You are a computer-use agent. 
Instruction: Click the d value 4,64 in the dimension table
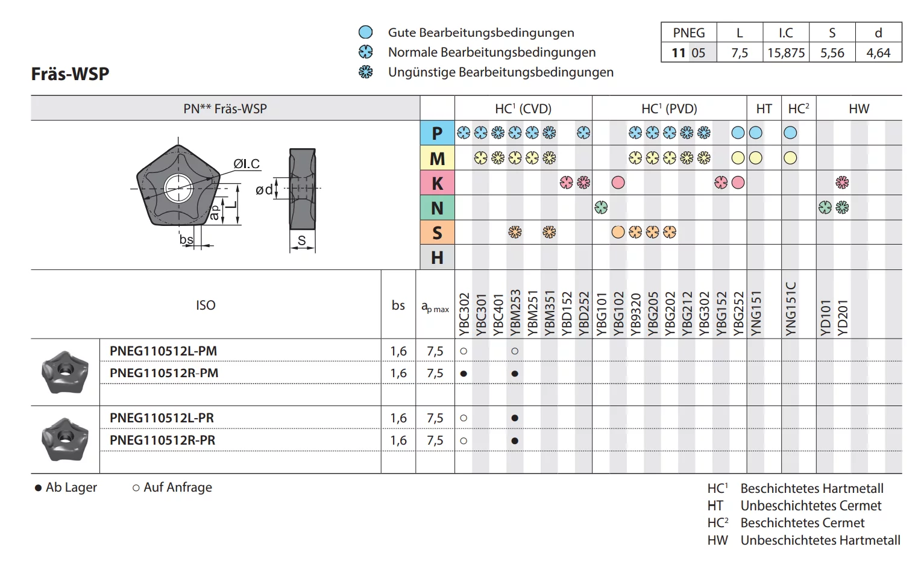[x=878, y=53]
